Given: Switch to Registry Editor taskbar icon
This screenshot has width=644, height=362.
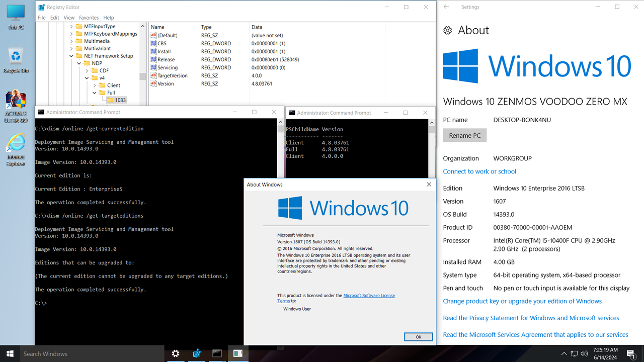Looking at the screenshot, I should [x=197, y=353].
